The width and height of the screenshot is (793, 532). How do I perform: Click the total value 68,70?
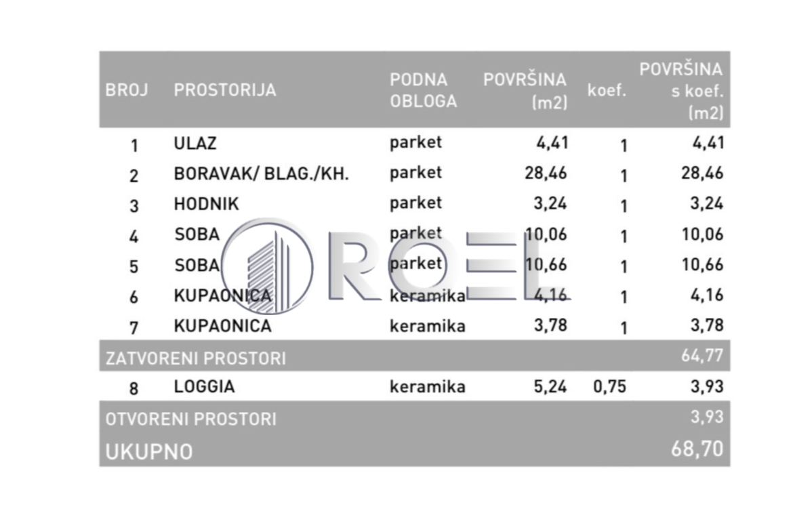coord(697,449)
